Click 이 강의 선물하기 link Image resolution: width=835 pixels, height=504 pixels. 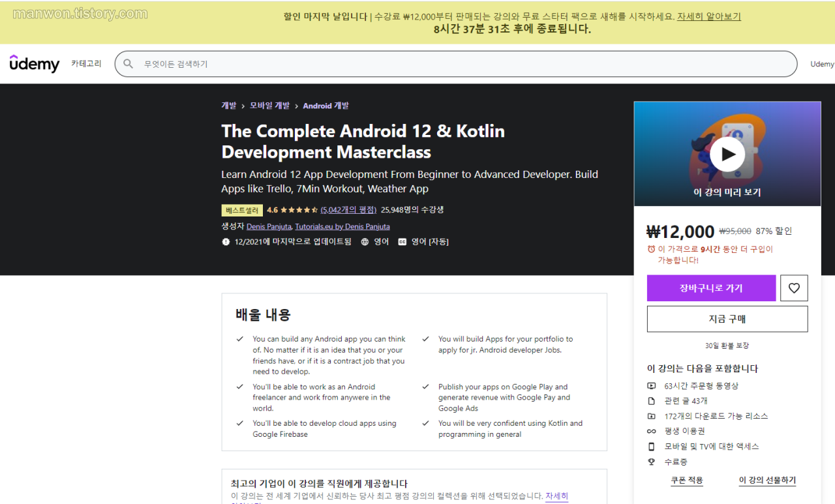point(767,481)
